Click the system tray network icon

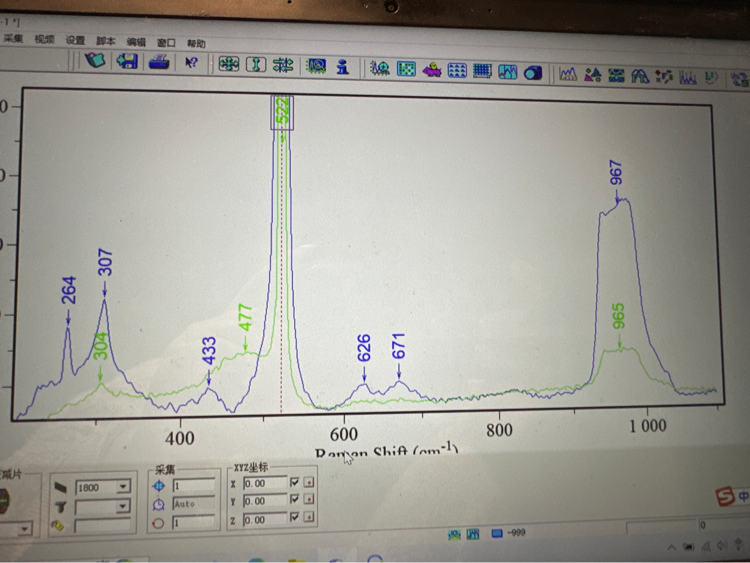click(x=706, y=546)
